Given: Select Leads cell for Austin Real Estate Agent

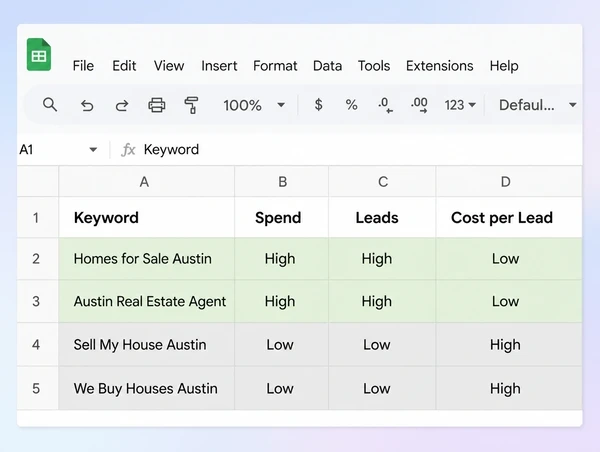Looking at the screenshot, I should (382, 301).
